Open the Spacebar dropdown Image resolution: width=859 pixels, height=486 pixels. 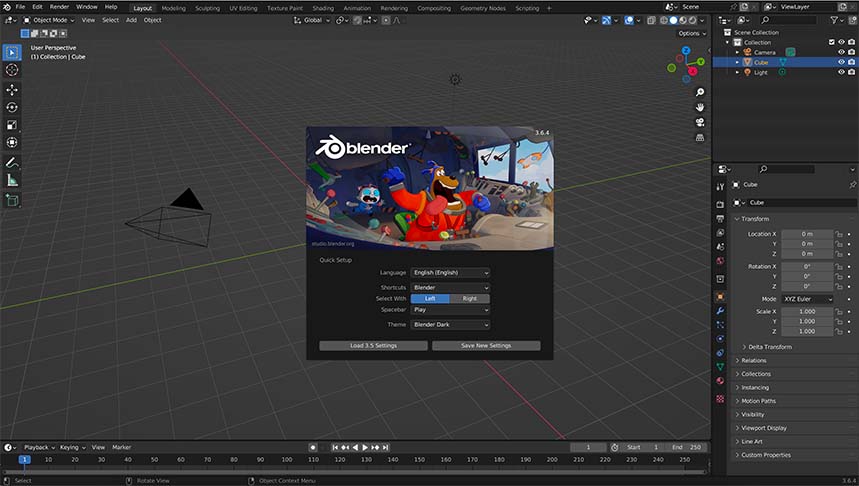pos(450,310)
